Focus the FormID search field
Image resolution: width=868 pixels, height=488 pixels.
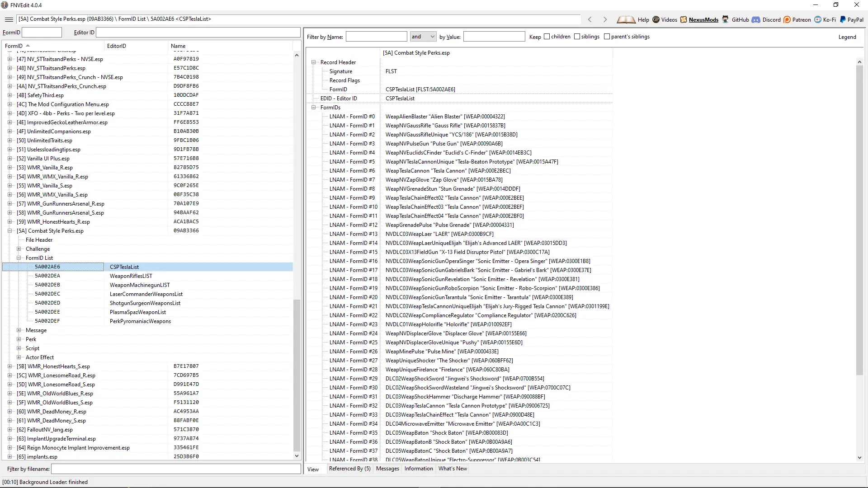click(42, 33)
